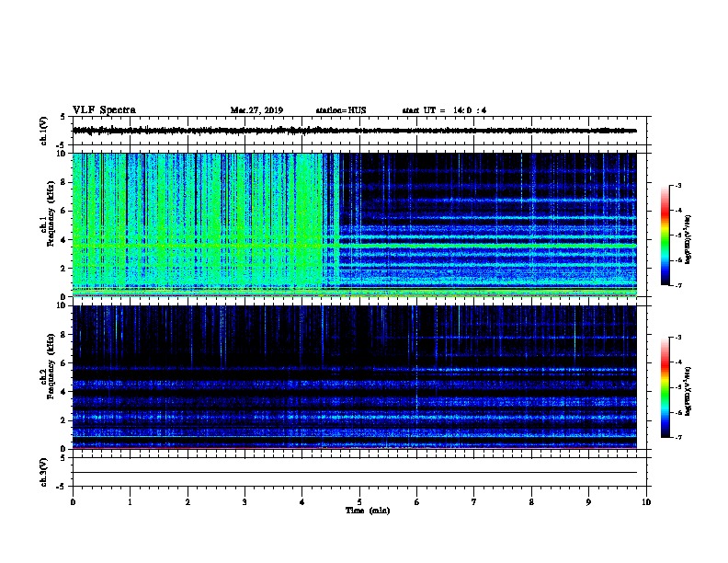Image resolution: width=728 pixels, height=563 pixels.
Task: Click time axis tick label "9"
Action: [588, 502]
